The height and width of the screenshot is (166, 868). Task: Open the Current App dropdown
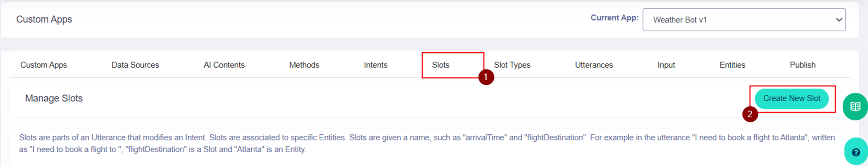pyautogui.click(x=744, y=20)
